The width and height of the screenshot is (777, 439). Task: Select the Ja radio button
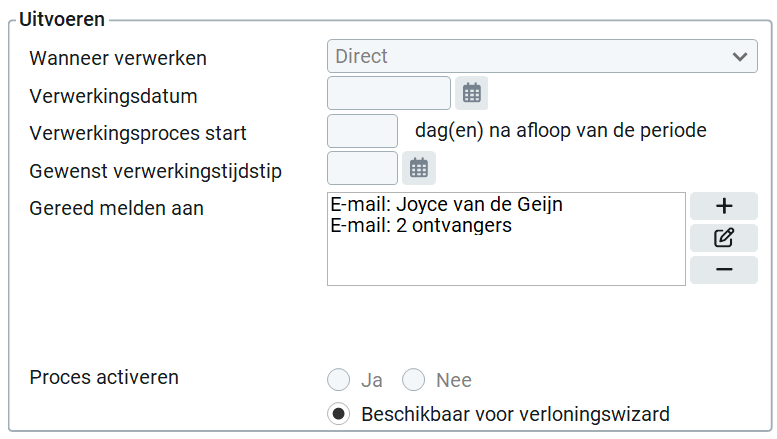[x=338, y=380]
